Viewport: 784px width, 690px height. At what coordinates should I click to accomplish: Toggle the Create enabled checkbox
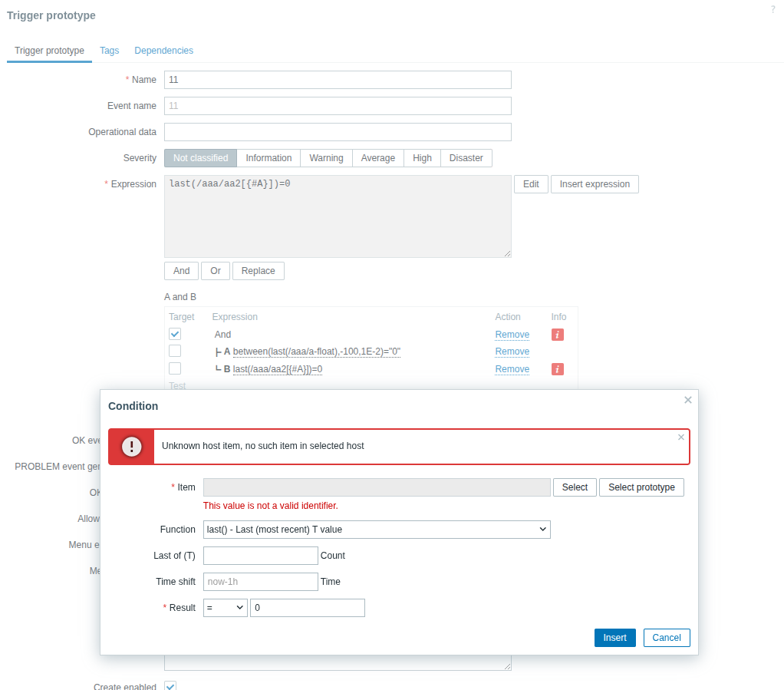(x=170, y=686)
